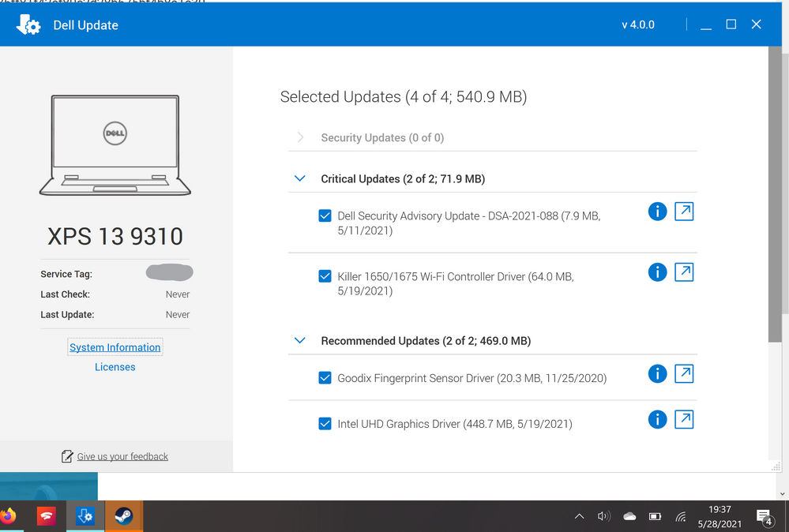Open external page for Dell Security Advisory Update
The height and width of the screenshot is (532, 789).
tap(684, 211)
